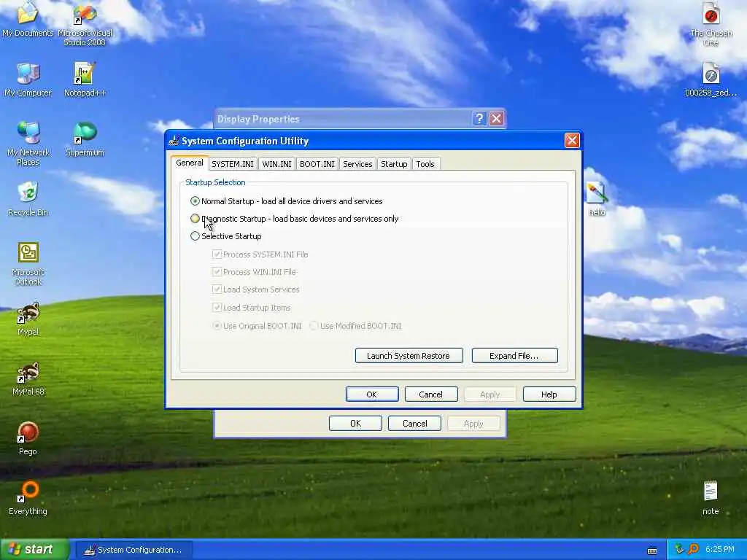This screenshot has width=747, height=560.
Task: Click Cancel in the Display Properties window
Action: [415, 424]
